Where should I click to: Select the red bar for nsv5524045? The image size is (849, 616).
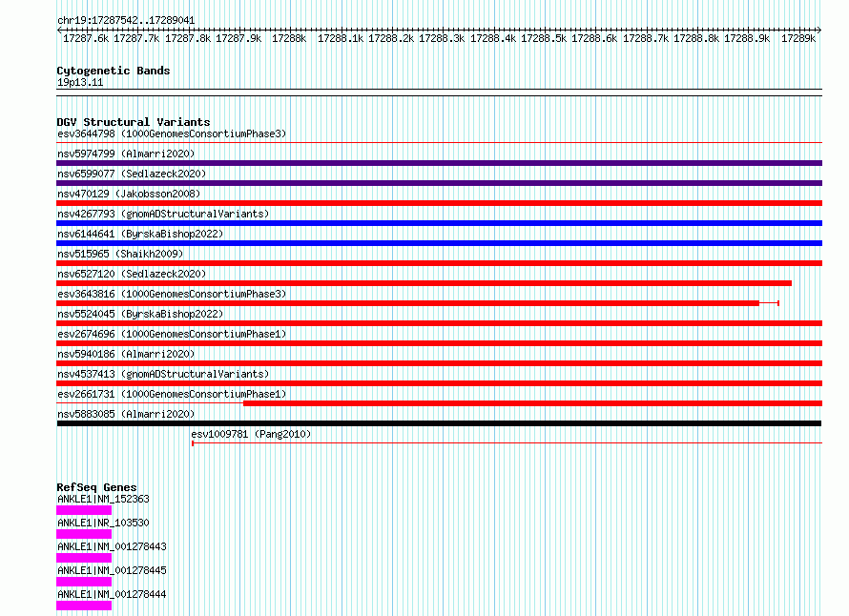[439, 323]
